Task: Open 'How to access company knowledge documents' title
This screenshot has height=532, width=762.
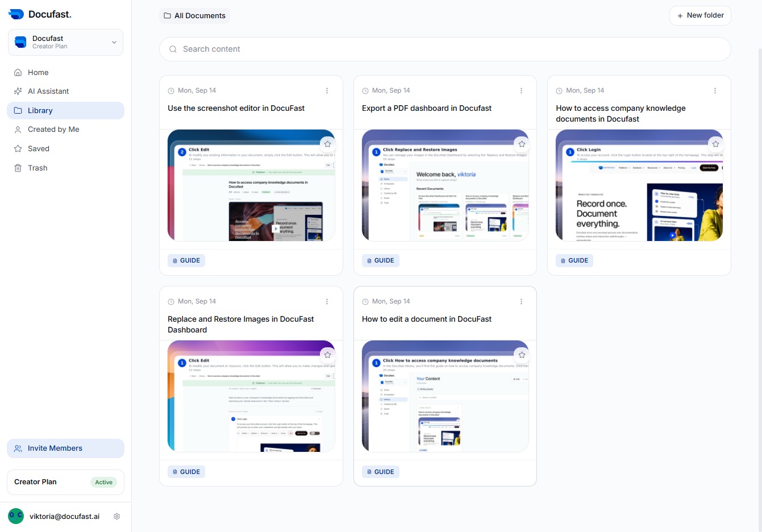Action: point(621,113)
